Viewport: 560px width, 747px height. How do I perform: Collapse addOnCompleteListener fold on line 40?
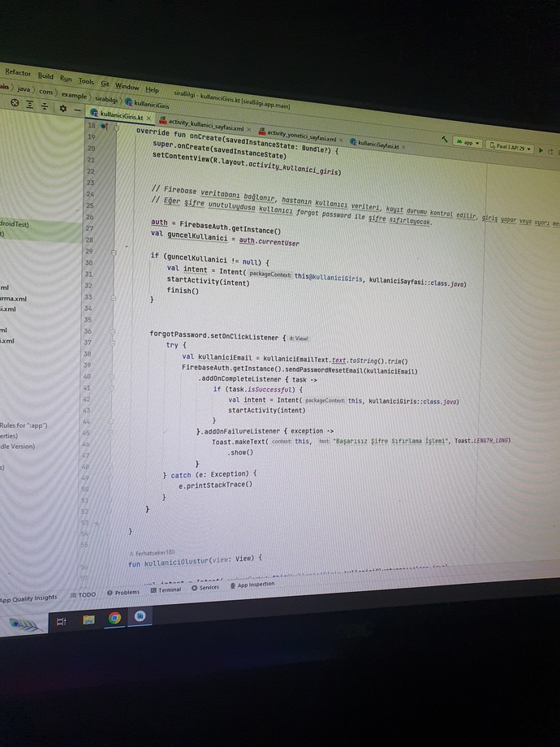[x=112, y=377]
